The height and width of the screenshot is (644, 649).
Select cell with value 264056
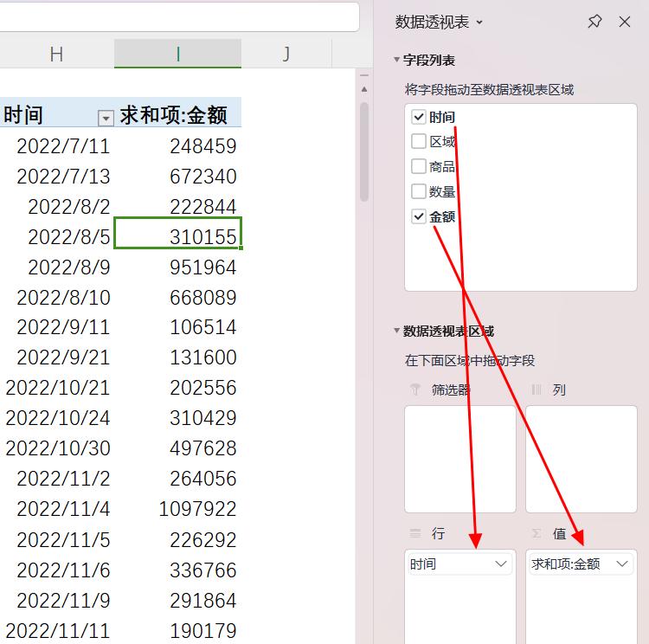(x=177, y=479)
